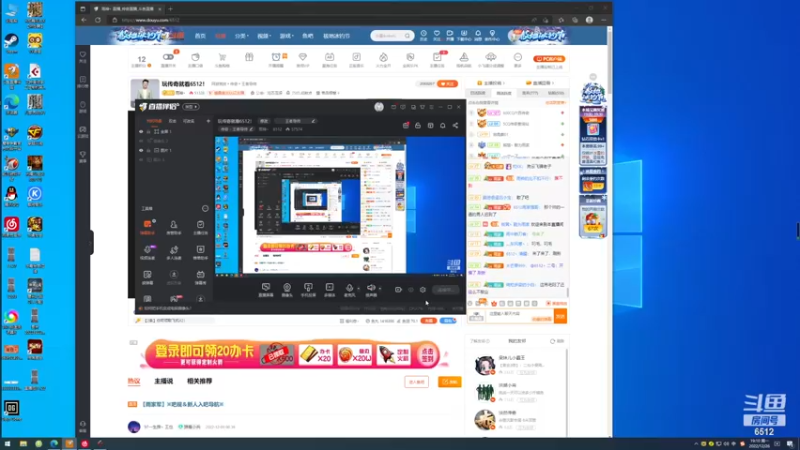This screenshot has width=800, height=450.
Task: Open settings gear in streaming tool bottom bar
Action: [422, 290]
